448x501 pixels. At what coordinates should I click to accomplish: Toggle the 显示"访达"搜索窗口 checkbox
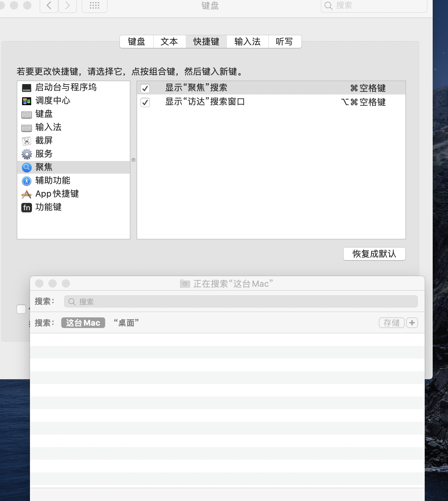145,102
